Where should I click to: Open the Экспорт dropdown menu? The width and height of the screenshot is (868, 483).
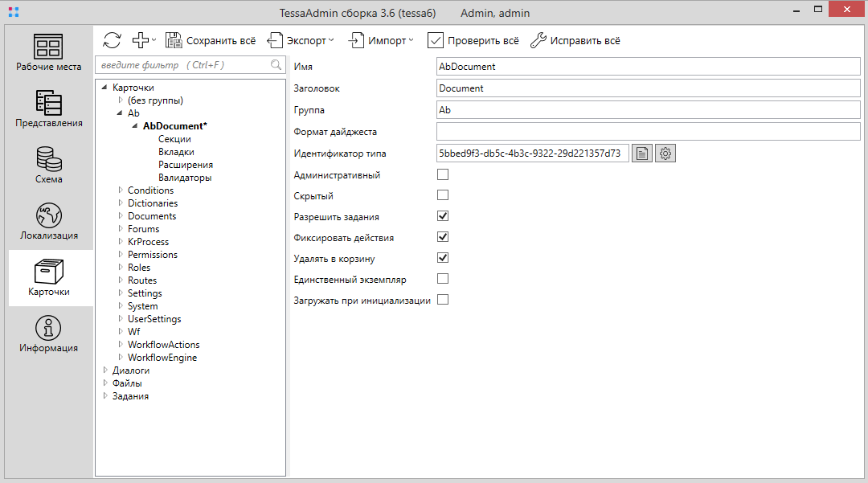pos(301,40)
